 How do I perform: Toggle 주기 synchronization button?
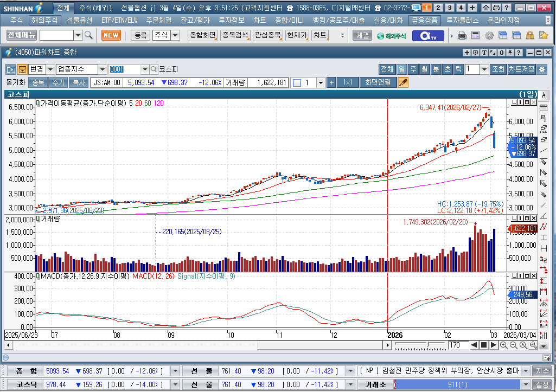[x=58, y=82]
